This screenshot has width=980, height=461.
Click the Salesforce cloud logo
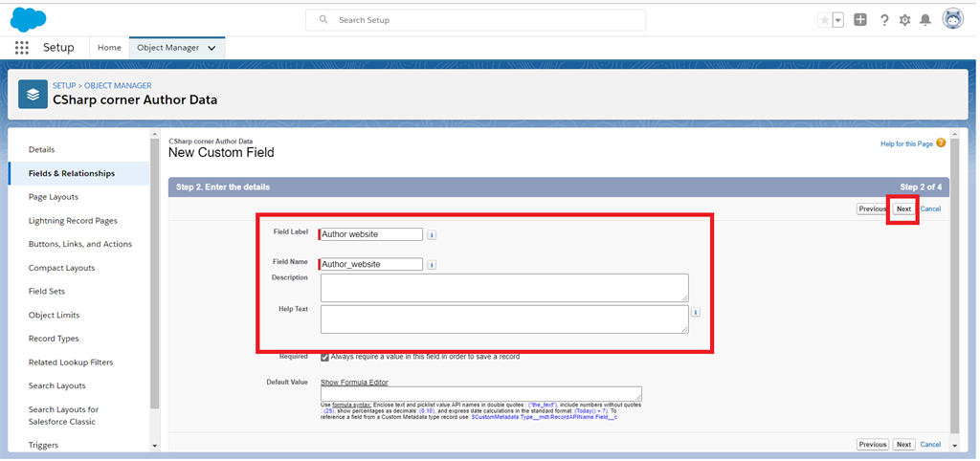click(28, 19)
